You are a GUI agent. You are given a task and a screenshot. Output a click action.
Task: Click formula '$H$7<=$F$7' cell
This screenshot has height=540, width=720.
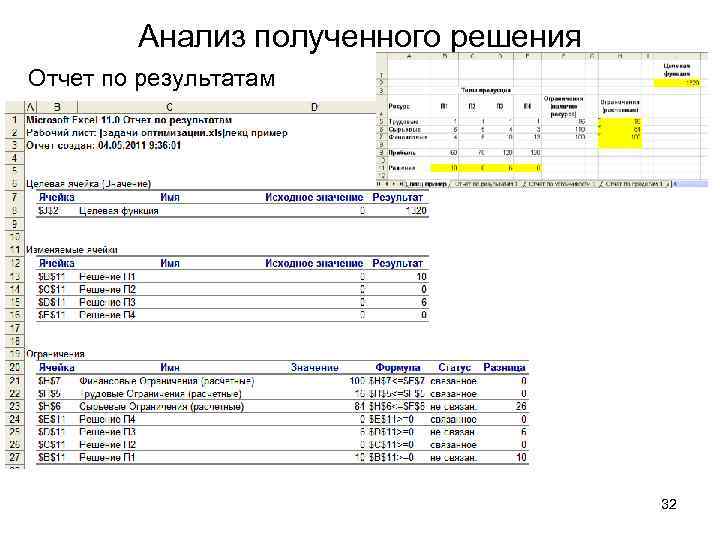click(x=397, y=381)
